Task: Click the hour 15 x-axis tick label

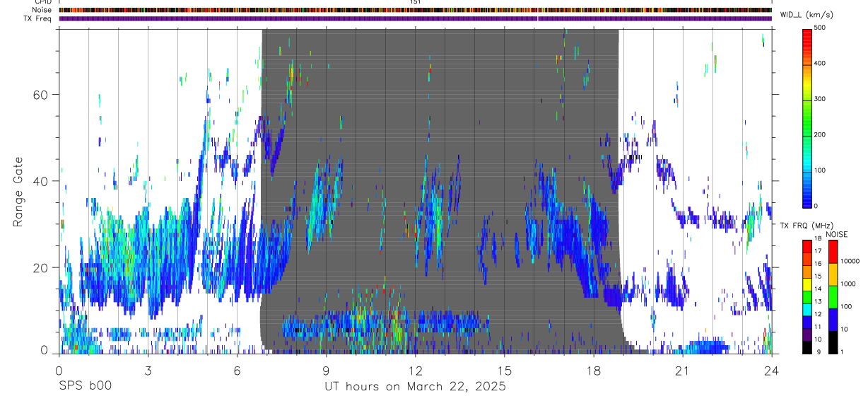Action: 504,370
